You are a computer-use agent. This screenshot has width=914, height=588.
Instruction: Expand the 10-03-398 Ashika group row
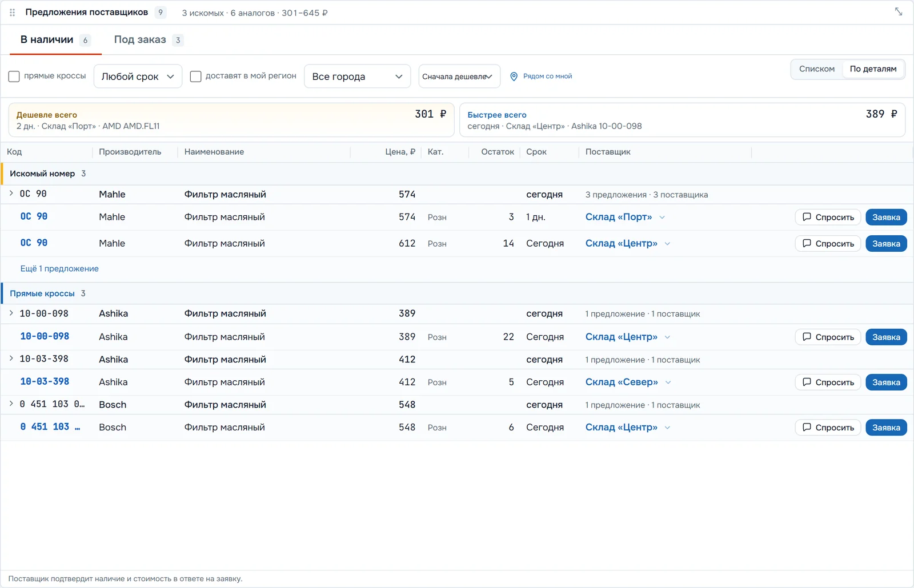coord(11,359)
